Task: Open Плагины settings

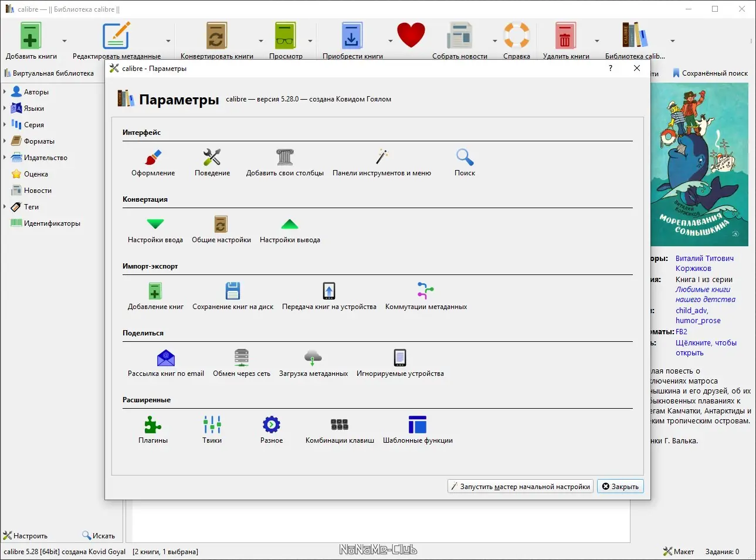Action: click(x=153, y=430)
